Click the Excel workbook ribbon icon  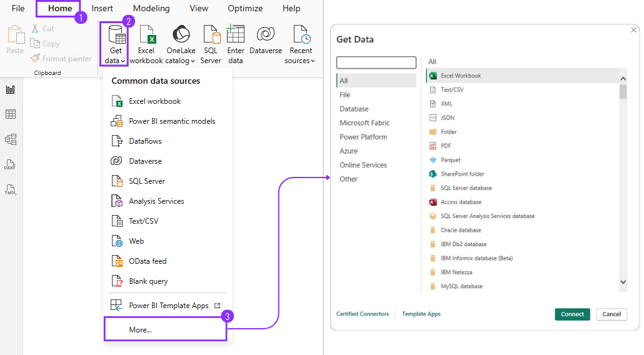tap(146, 44)
